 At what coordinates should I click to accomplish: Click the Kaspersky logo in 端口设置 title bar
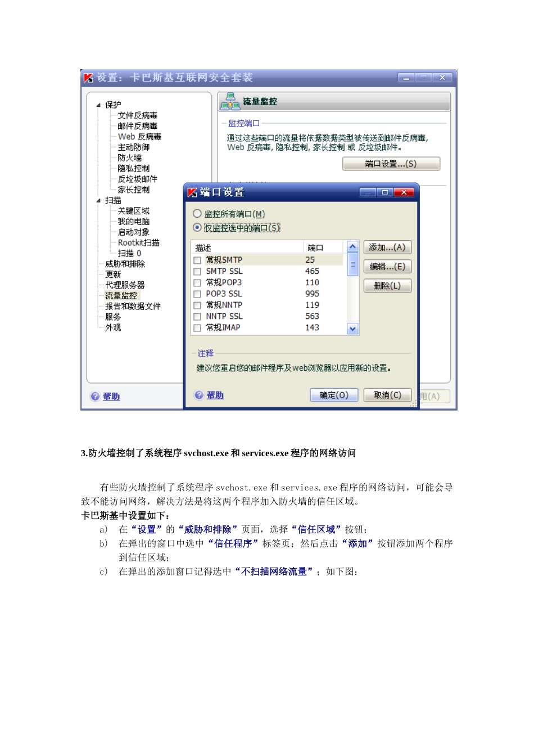click(x=192, y=192)
